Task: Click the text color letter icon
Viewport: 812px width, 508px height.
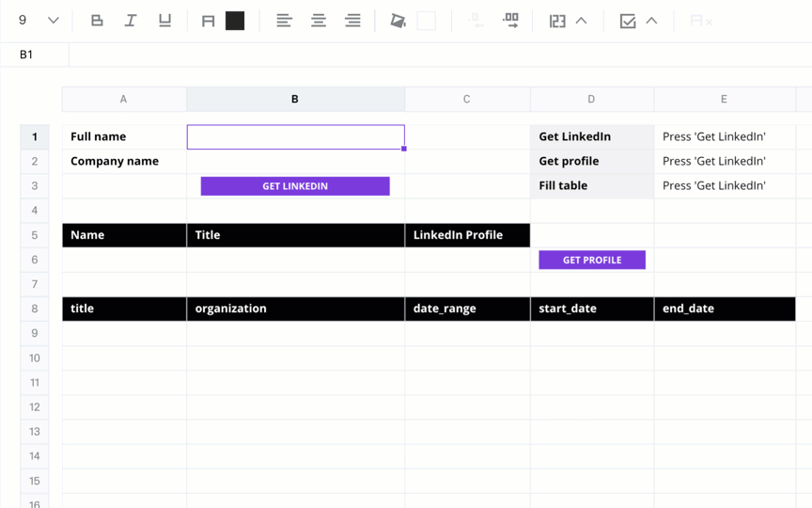Action: pyautogui.click(x=209, y=22)
